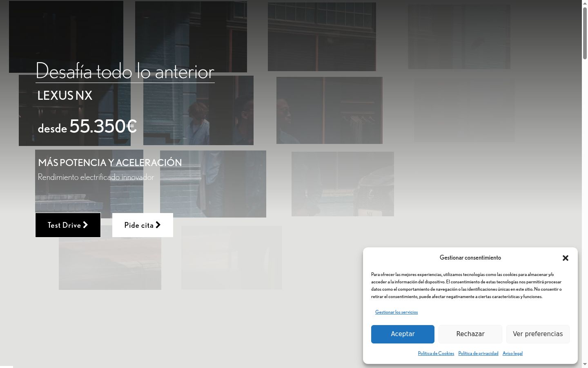The image size is (588, 368).
Task: Click the Desafía todo lo anterior heading
Action: pos(125,71)
